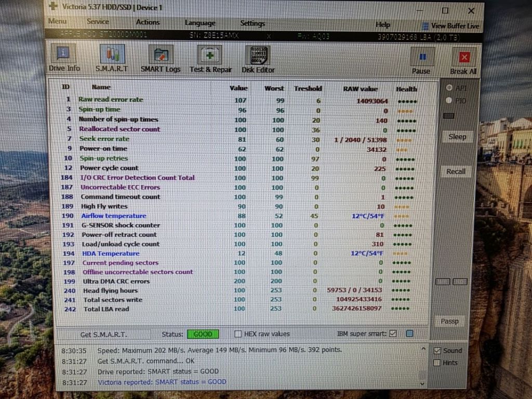
Task: Select the API radio button
Action: tap(449, 87)
